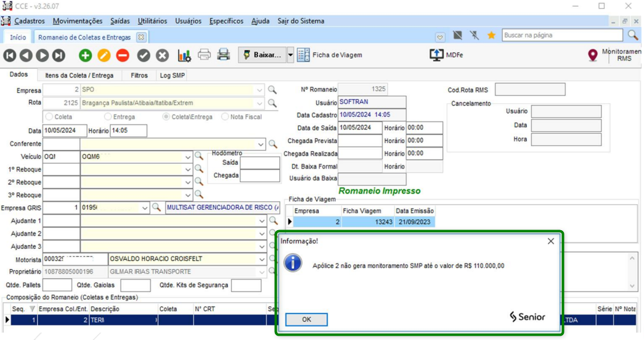The height and width of the screenshot is (340, 644).
Task: Expand the Ajudante 1 dropdown
Action: tap(261, 221)
